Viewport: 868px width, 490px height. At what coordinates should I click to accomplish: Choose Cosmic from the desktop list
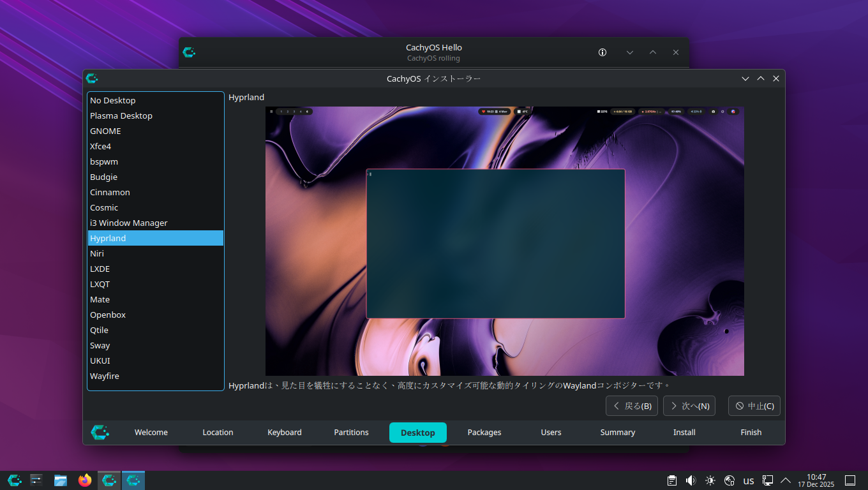coord(156,207)
